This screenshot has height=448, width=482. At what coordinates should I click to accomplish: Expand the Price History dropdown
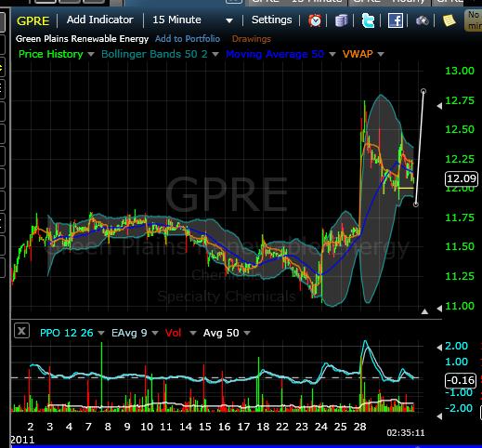coord(91,55)
